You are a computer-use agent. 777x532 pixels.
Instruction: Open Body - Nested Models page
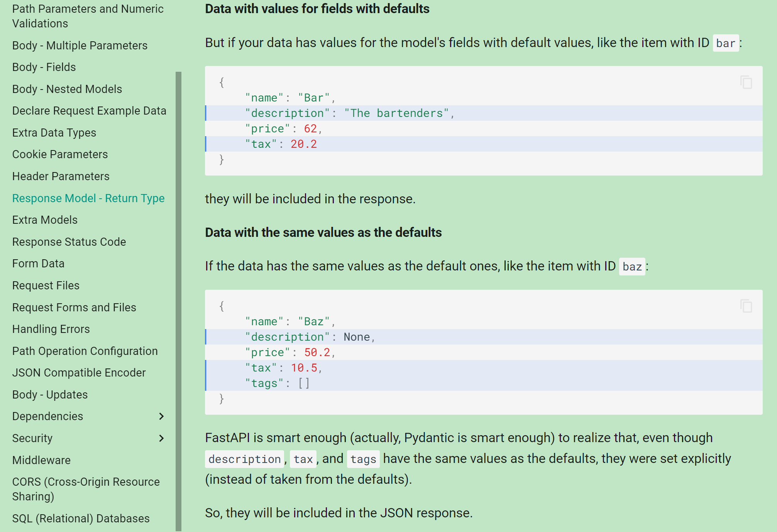(x=67, y=89)
